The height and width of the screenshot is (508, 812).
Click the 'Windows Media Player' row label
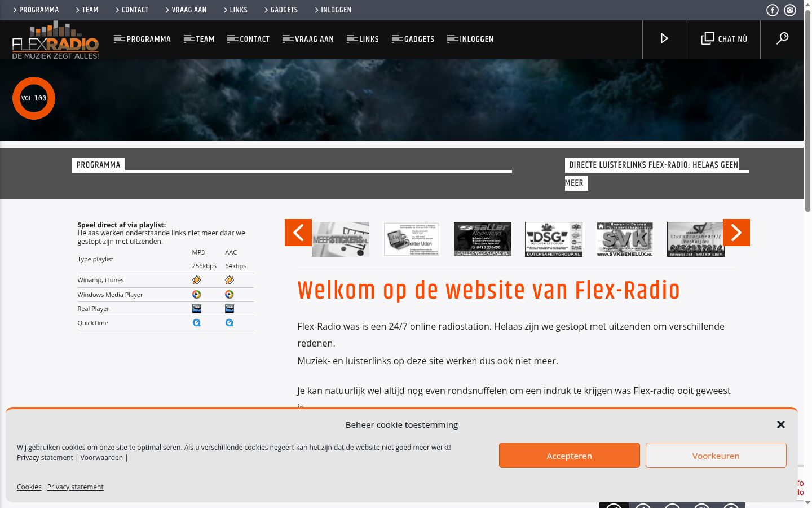click(x=111, y=295)
